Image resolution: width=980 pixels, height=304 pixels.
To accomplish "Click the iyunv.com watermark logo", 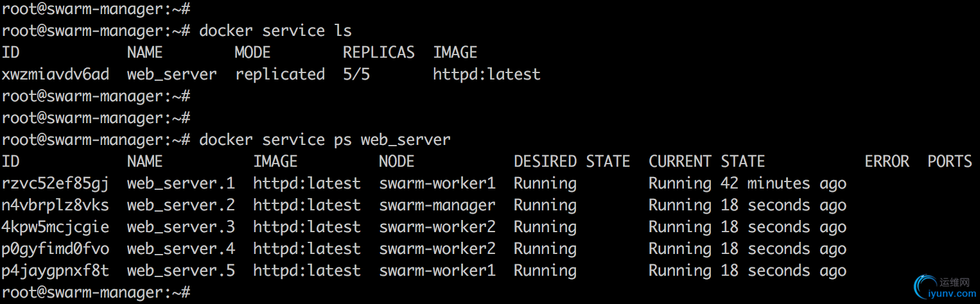I will pyautogui.click(x=944, y=285).
